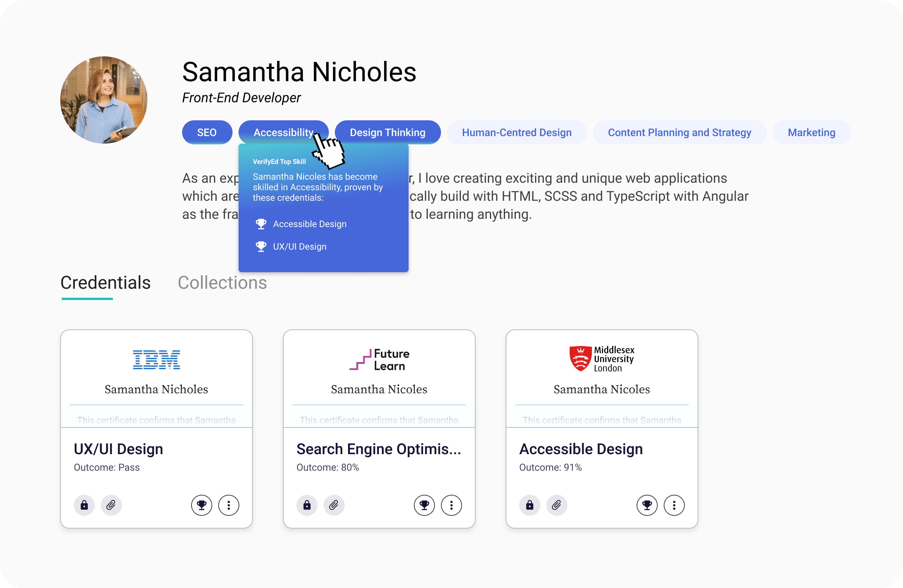The image size is (903, 588).
Task: Select the Credentials tab
Action: pyautogui.click(x=105, y=283)
